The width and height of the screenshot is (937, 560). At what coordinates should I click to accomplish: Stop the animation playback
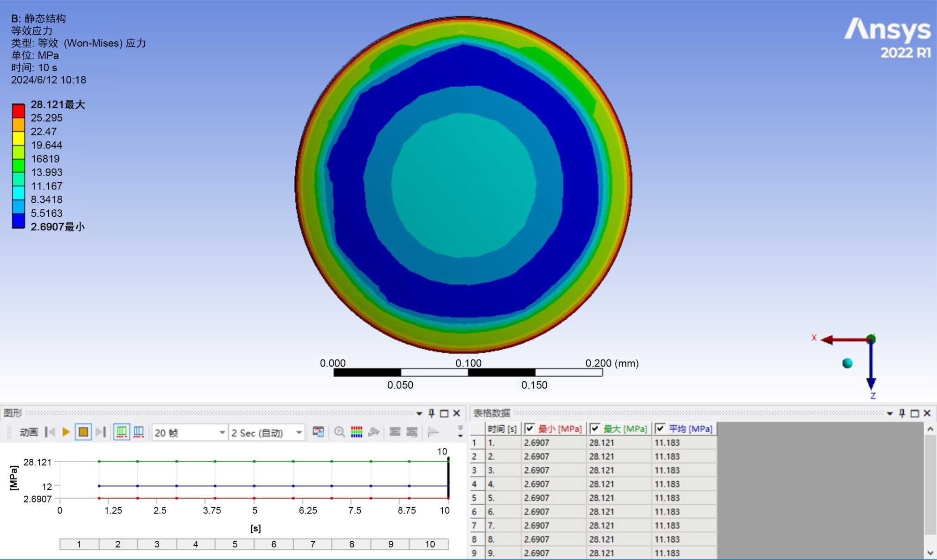point(83,432)
